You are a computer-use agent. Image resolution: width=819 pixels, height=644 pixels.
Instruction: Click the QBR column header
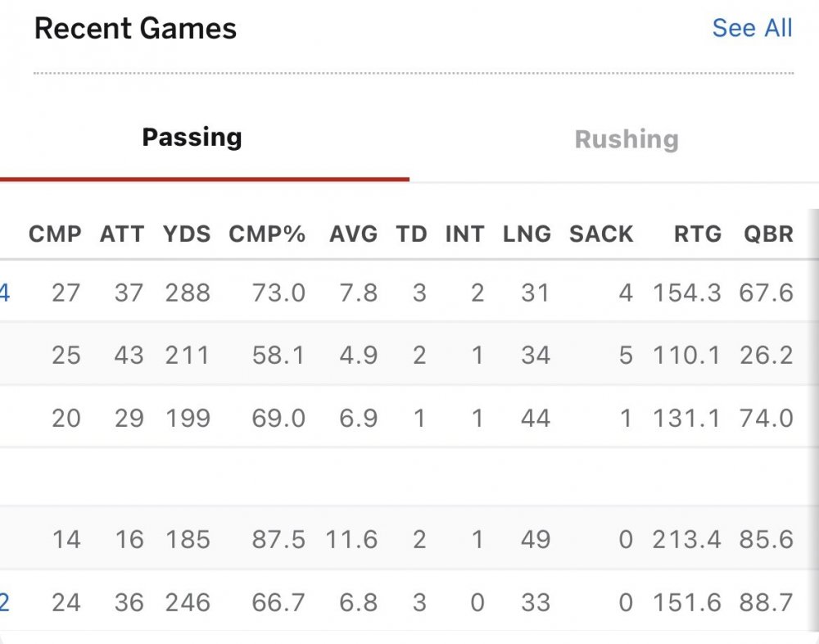coord(768,234)
